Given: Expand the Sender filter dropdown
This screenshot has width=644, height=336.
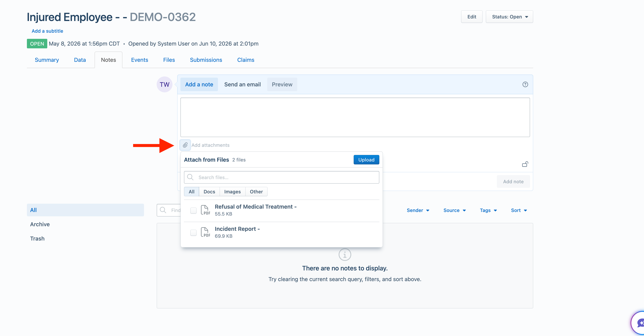Looking at the screenshot, I should coord(418,210).
